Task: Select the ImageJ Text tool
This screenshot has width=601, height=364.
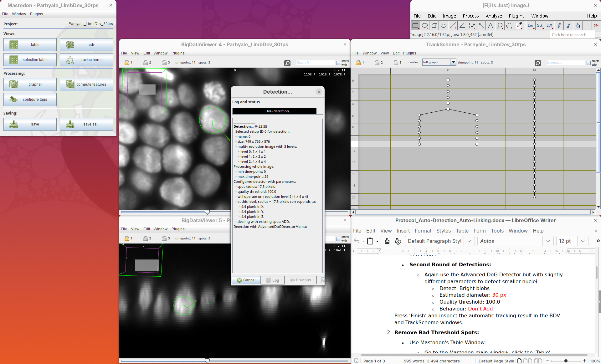Action: [x=491, y=26]
